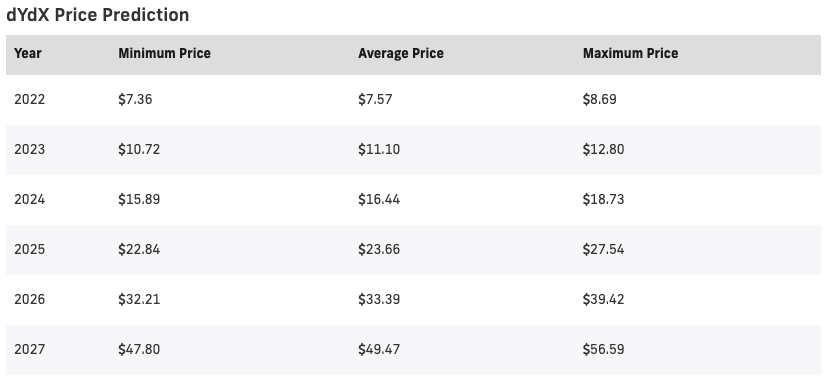Click the 2022 year cell
This screenshot has height=382, width=830.
tap(30, 99)
